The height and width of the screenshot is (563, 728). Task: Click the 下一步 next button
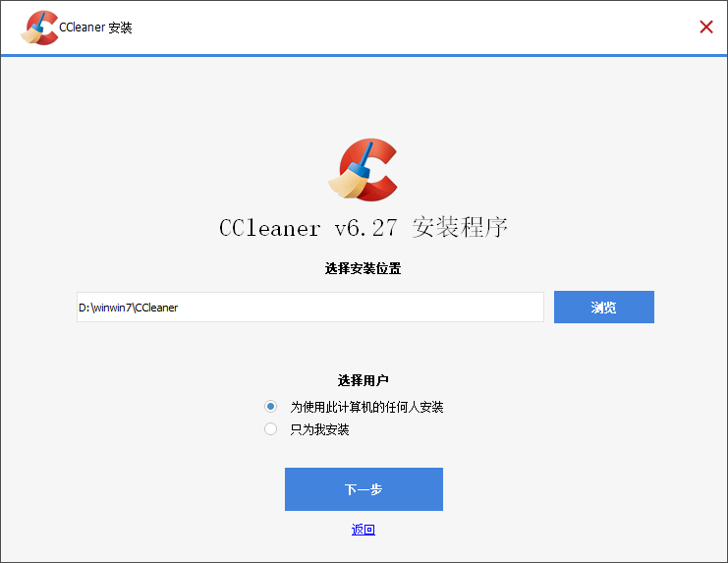pyautogui.click(x=364, y=489)
